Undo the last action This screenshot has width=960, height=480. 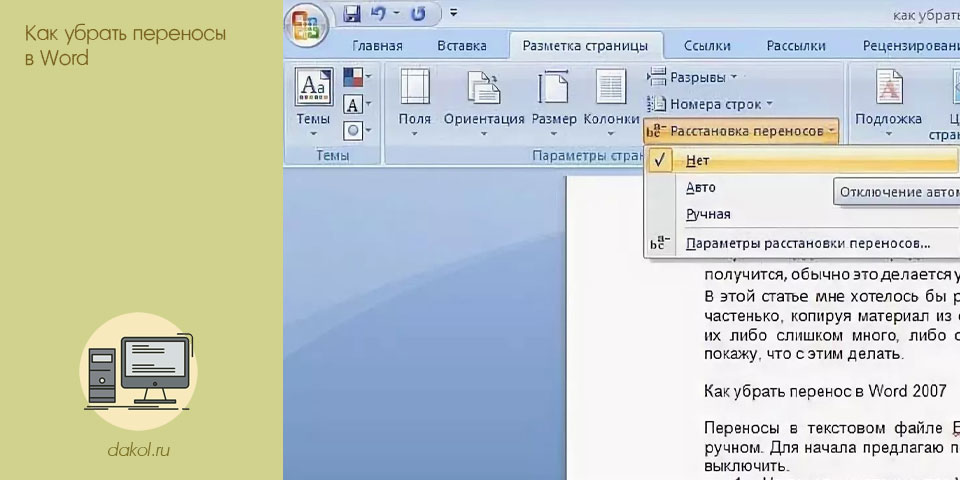tap(377, 13)
